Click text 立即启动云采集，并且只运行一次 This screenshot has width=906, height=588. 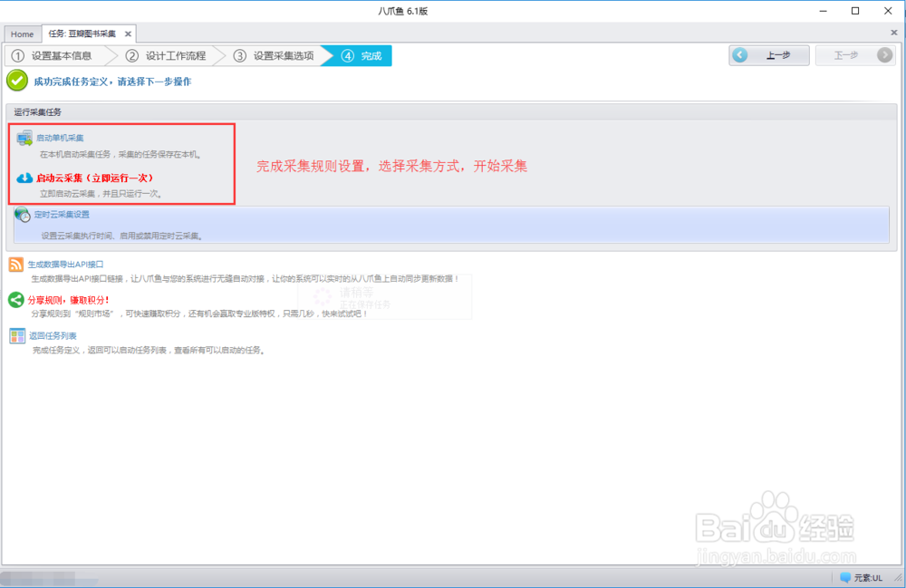(x=101, y=194)
